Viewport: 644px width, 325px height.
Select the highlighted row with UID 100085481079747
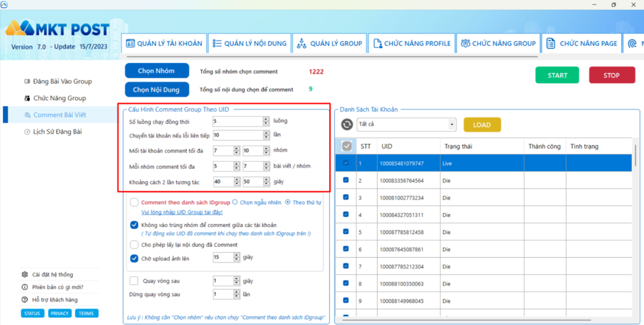[x=484, y=163]
